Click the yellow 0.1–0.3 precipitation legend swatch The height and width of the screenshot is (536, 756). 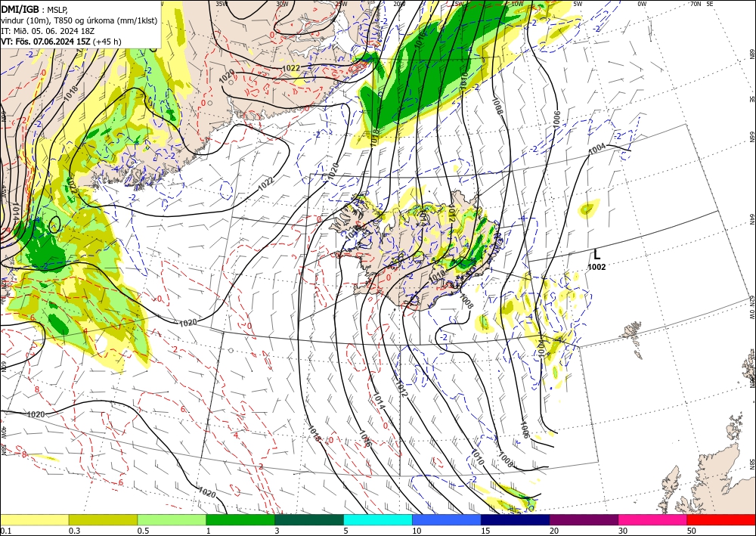(34, 519)
